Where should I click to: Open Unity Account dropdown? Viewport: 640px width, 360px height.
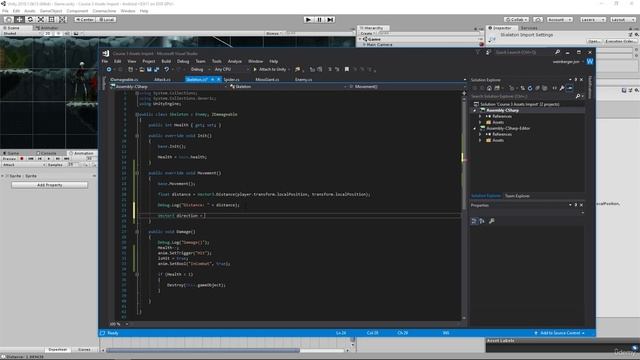560,20
